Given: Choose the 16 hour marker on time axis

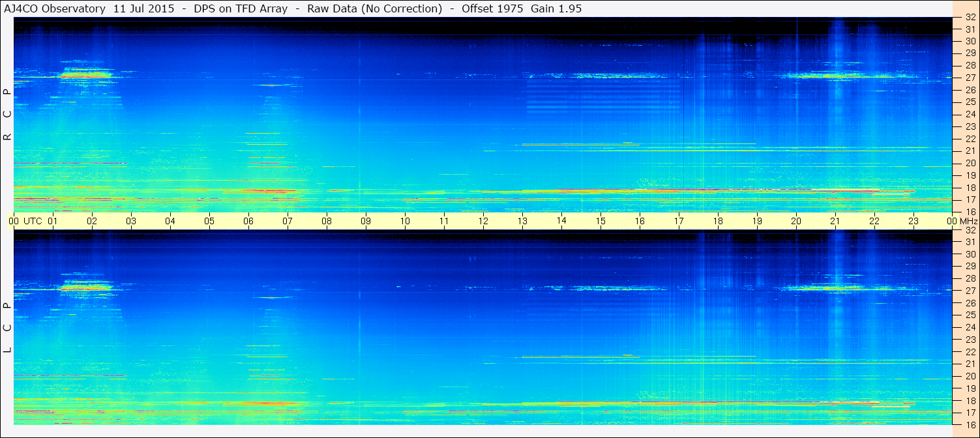Looking at the screenshot, I should pyautogui.click(x=640, y=221).
